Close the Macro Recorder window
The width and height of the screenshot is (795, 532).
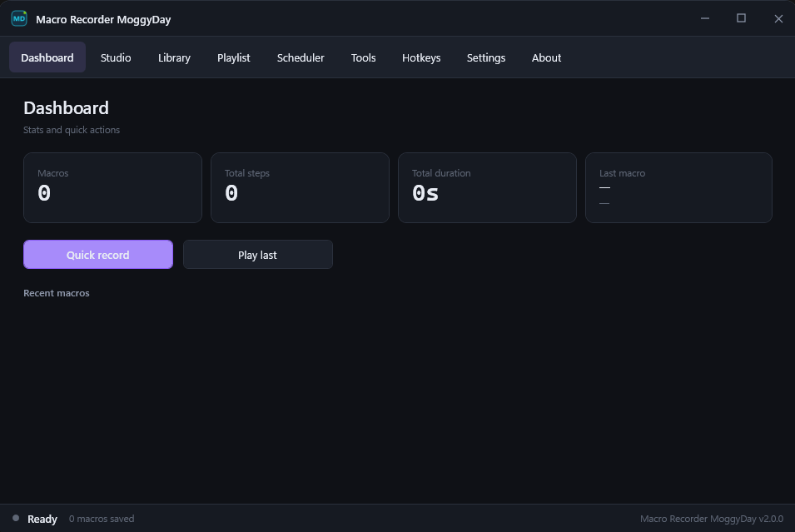tap(778, 19)
